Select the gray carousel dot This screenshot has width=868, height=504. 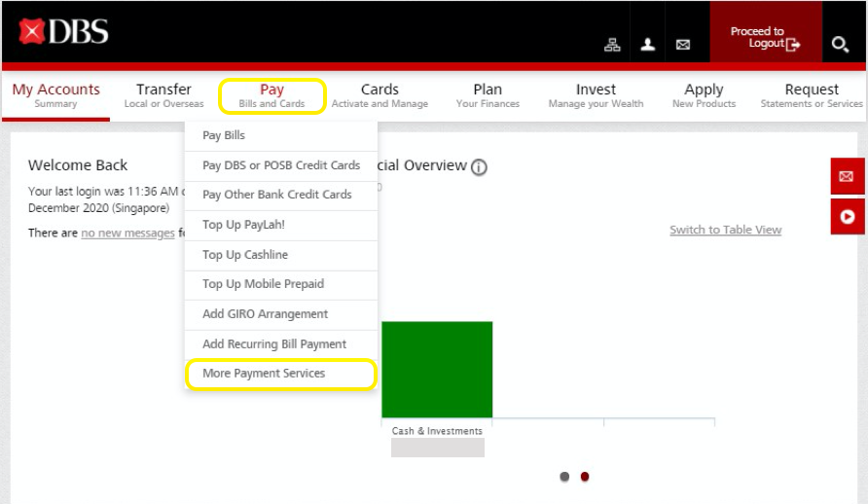click(x=564, y=477)
